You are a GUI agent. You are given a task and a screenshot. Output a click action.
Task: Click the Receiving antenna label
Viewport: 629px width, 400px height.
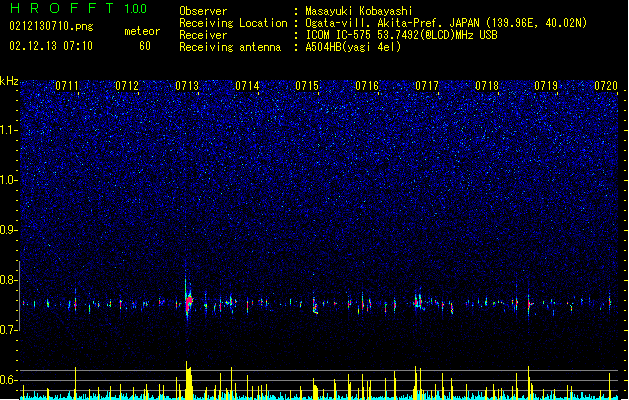tap(230, 47)
